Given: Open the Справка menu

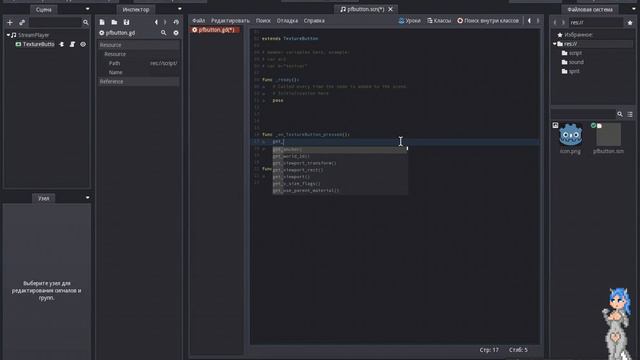Looking at the screenshot, I should (314, 20).
